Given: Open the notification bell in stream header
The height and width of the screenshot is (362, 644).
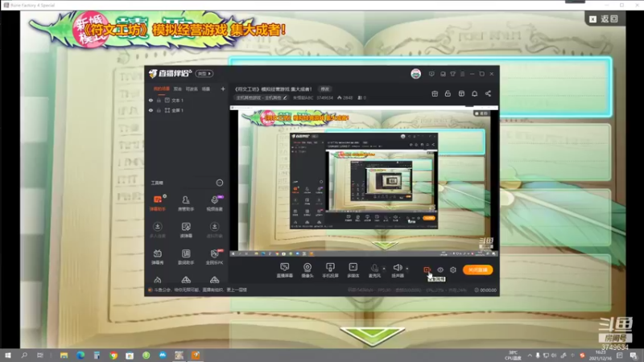Looking at the screenshot, I should (x=474, y=93).
